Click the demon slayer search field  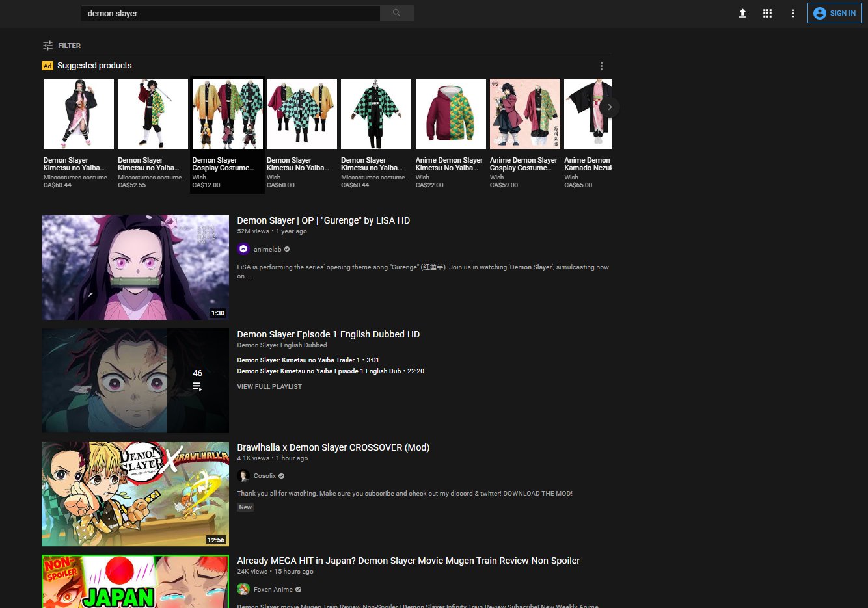pyautogui.click(x=230, y=13)
